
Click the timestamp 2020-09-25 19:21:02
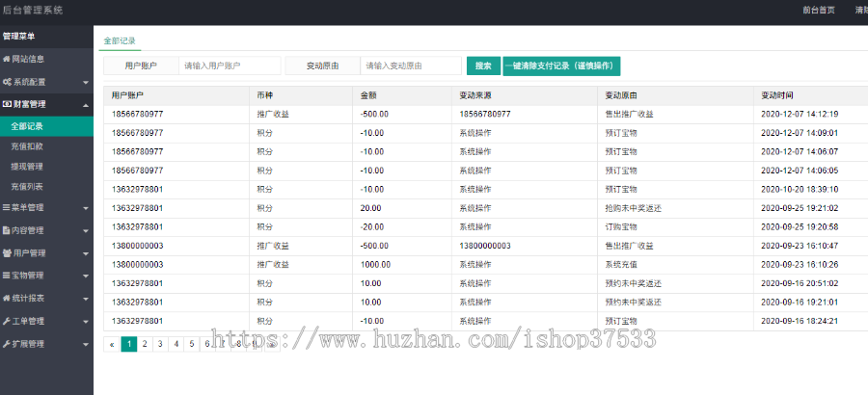tap(800, 208)
